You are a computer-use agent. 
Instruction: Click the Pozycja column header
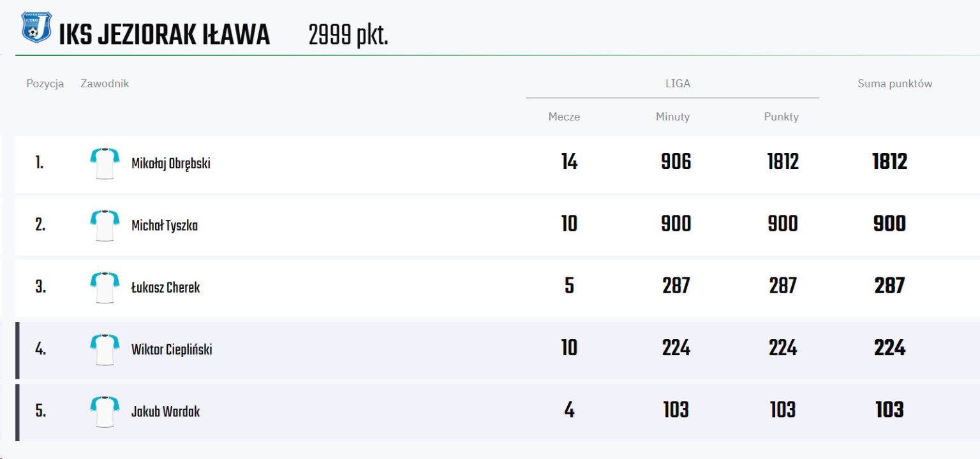coord(45,84)
